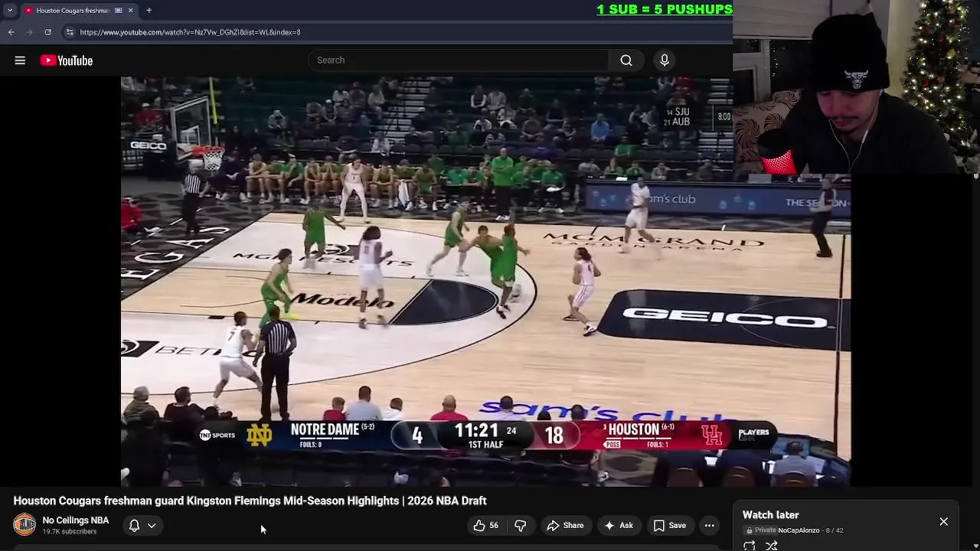Go forward with the browser forward arrow

tap(29, 32)
